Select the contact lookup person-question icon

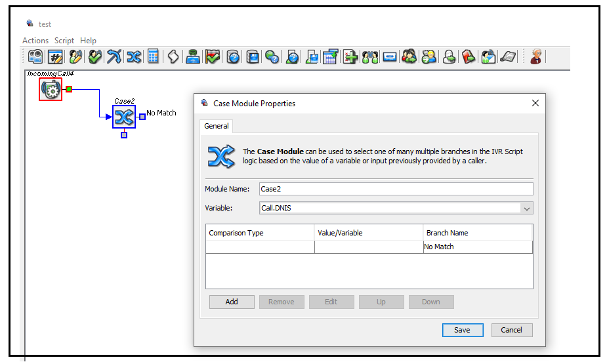pos(292,57)
